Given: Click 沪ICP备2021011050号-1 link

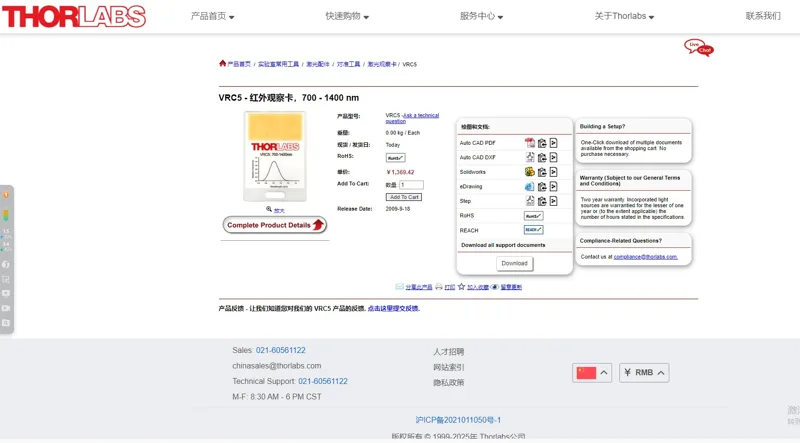Looking at the screenshot, I should click(x=458, y=420).
